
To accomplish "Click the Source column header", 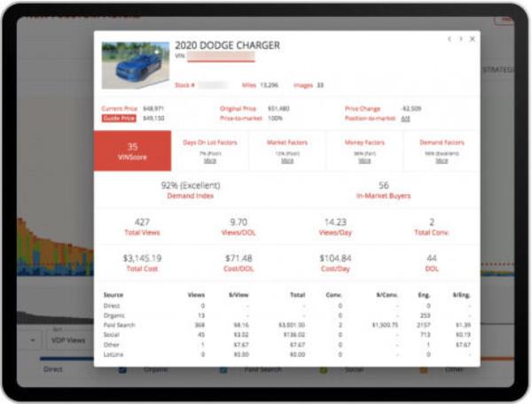I will click(x=113, y=295).
